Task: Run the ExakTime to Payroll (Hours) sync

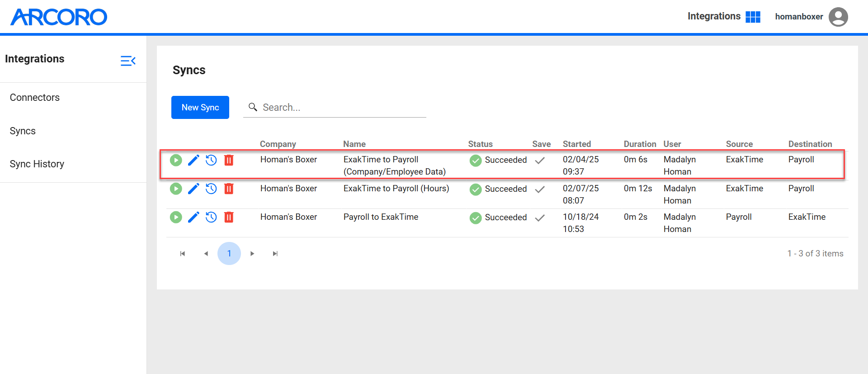Action: 176,189
